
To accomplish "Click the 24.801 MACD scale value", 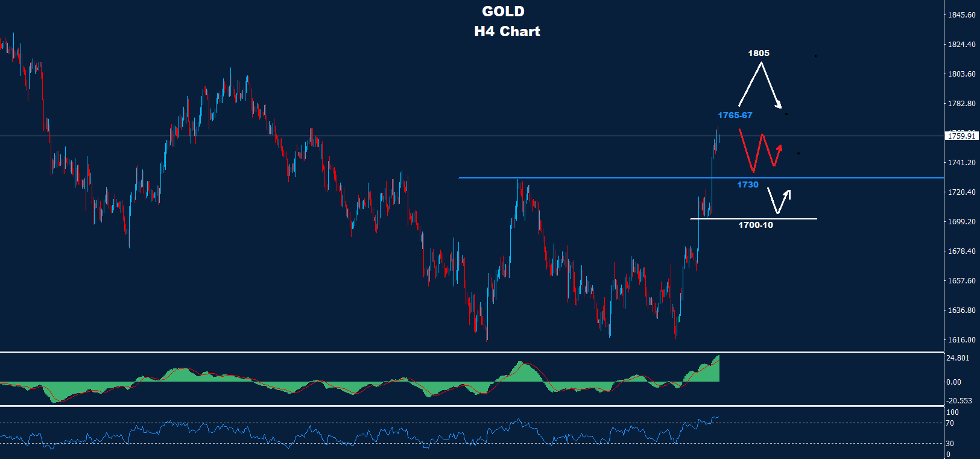I will pos(958,358).
